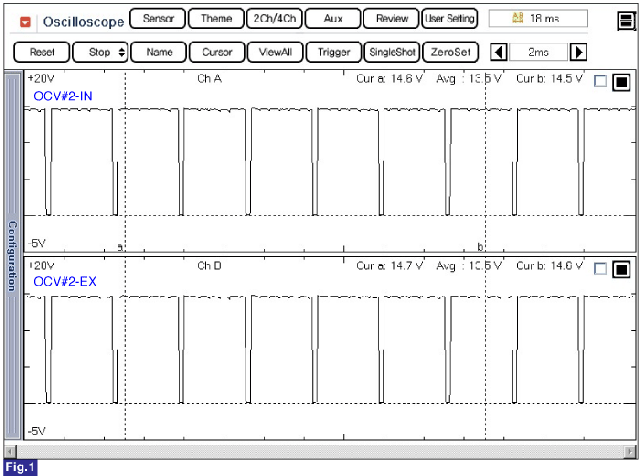Increase time base with right arrow
Screen dimensions: 640x476
pos(578,52)
